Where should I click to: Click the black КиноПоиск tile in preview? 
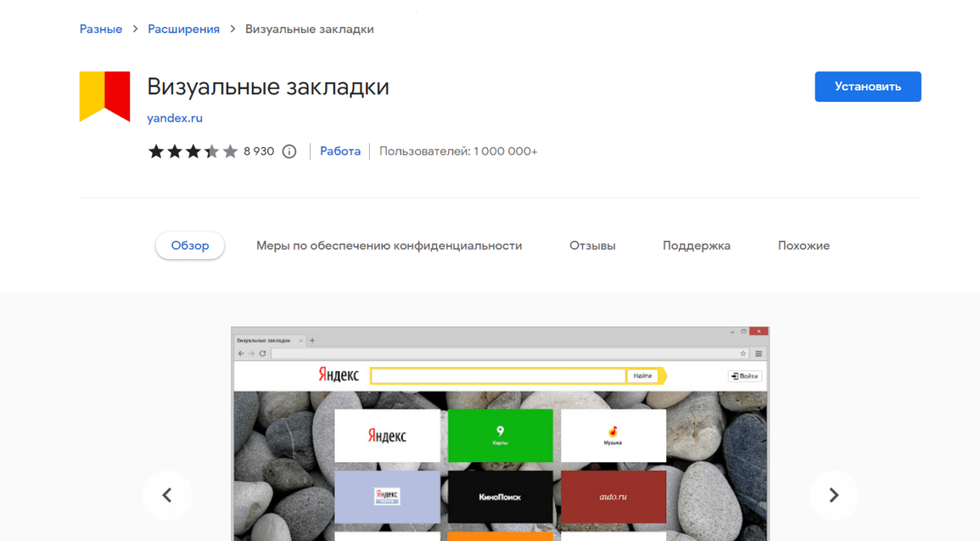(x=500, y=497)
